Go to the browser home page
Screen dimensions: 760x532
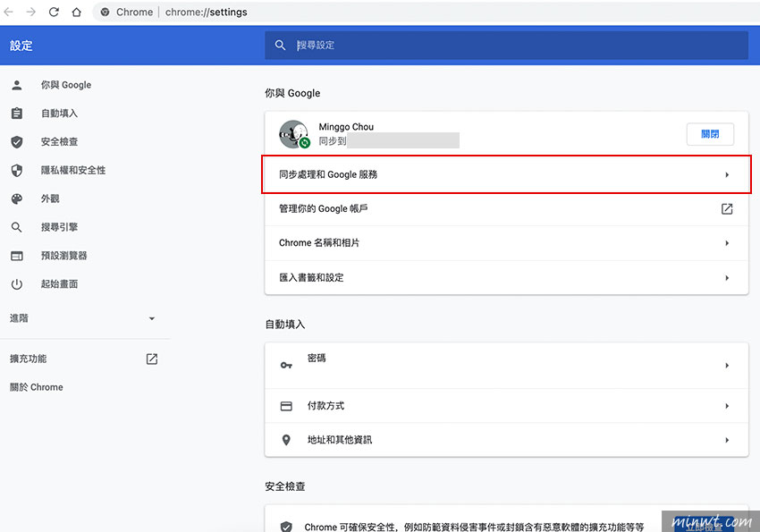tap(77, 12)
